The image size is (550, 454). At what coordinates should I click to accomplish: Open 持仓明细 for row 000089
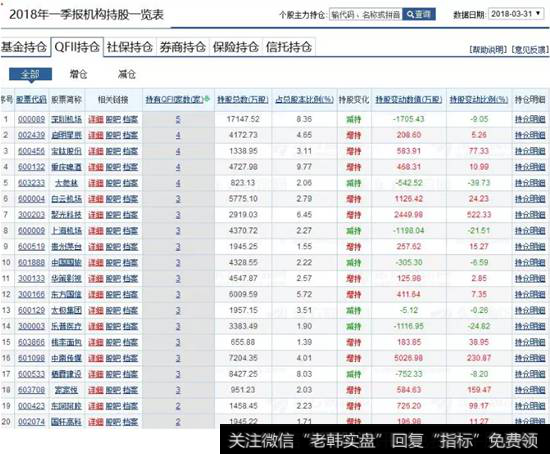(530, 119)
